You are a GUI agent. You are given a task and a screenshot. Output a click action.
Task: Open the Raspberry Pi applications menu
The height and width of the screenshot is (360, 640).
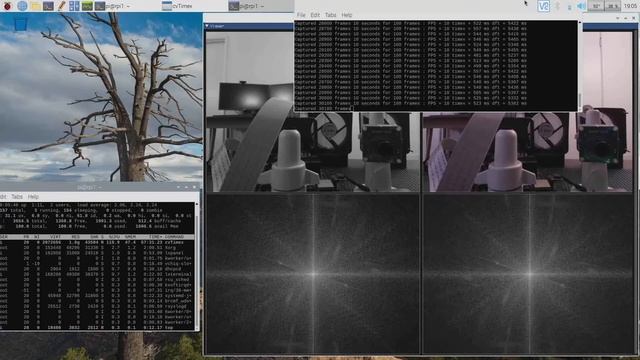coord(7,6)
